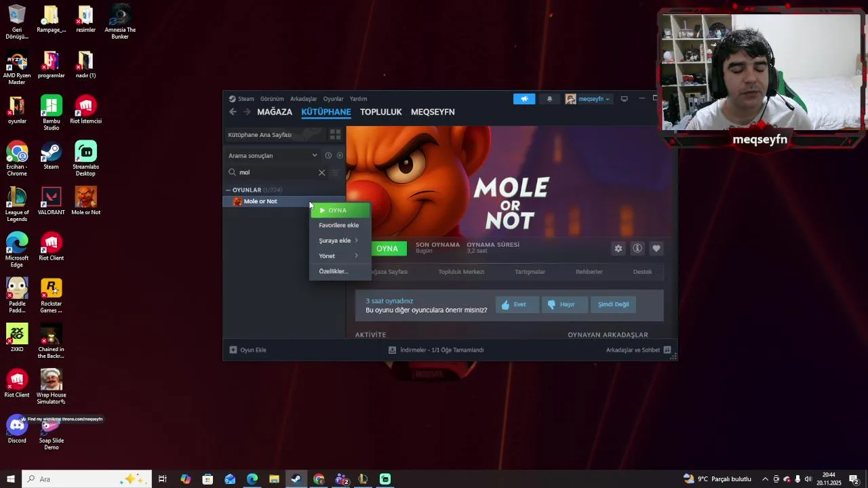Collapse the OYUNLAR category
The width and height of the screenshot is (868, 488).
point(229,190)
